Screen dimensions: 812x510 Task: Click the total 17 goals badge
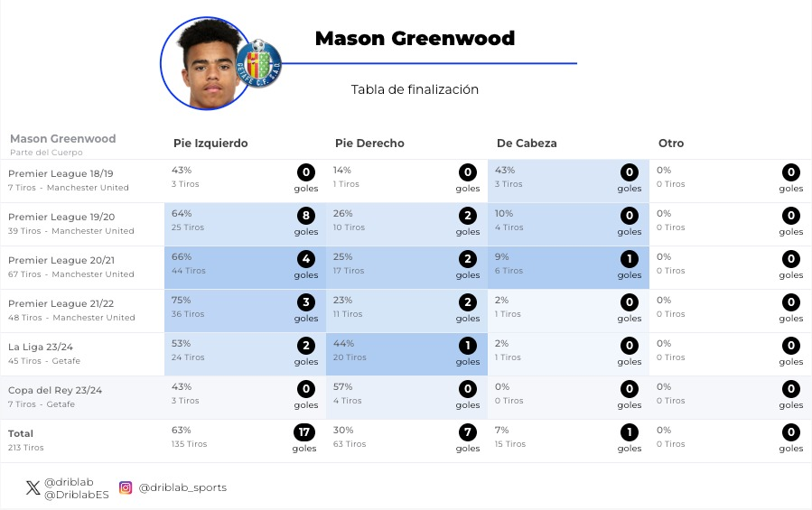point(304,432)
